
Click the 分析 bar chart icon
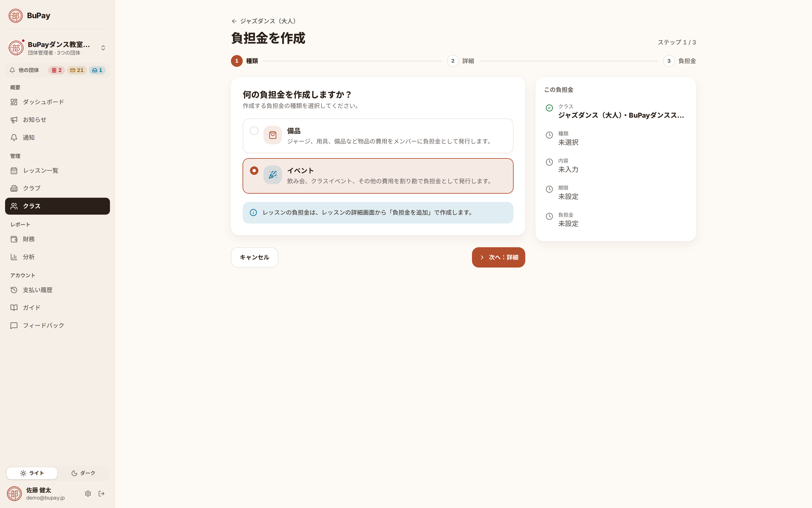coord(14,257)
